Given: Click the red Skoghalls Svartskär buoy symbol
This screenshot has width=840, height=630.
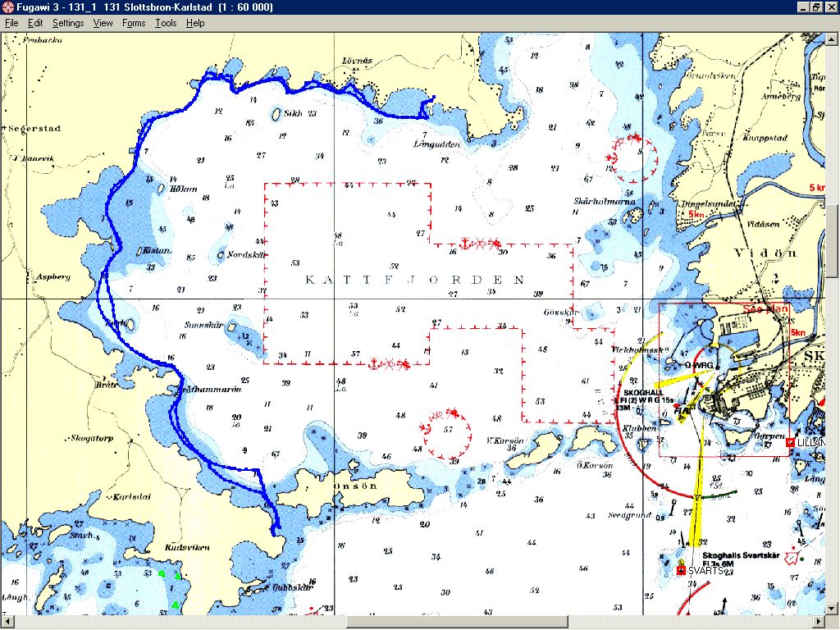Looking at the screenshot, I should coord(790,558).
